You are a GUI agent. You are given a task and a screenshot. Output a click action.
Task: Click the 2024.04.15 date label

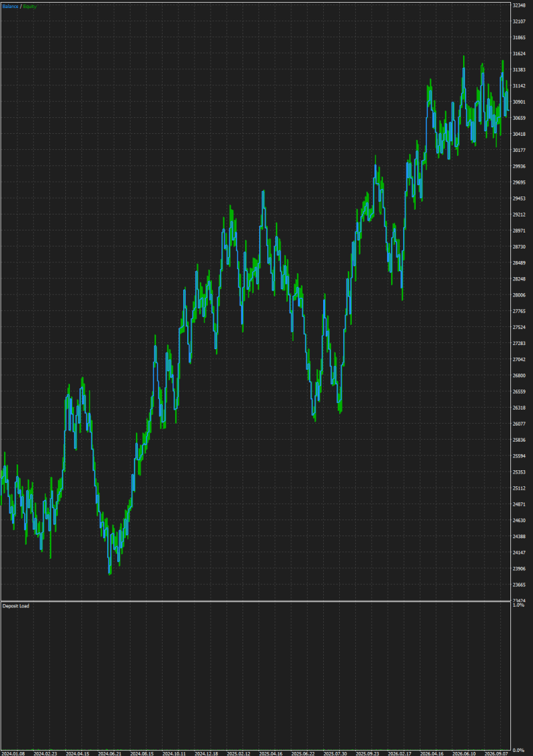point(78,753)
